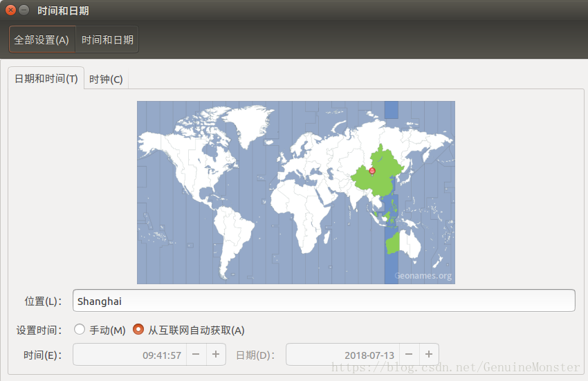Viewport: 588px width, 381px height.
Task: Click Australia on the timezone map
Action: (x=403, y=243)
